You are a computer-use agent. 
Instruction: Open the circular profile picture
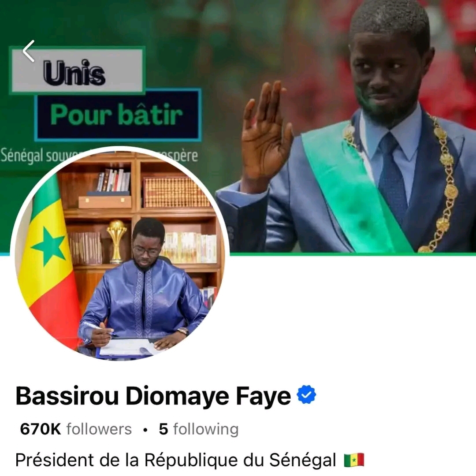[x=119, y=253]
